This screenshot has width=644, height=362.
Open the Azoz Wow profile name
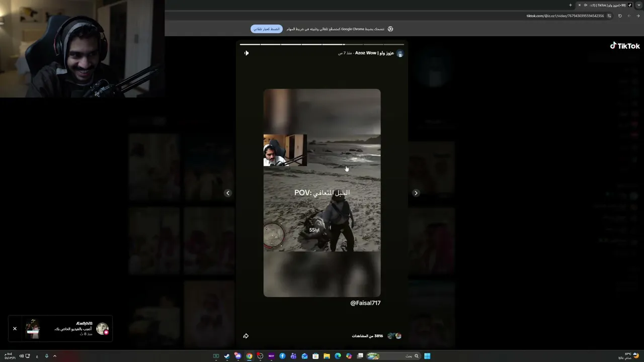tap(374, 53)
